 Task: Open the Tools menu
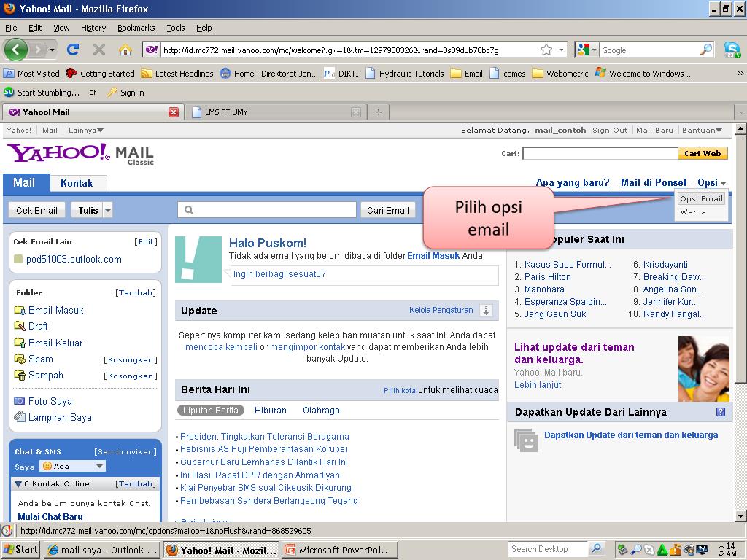175,28
